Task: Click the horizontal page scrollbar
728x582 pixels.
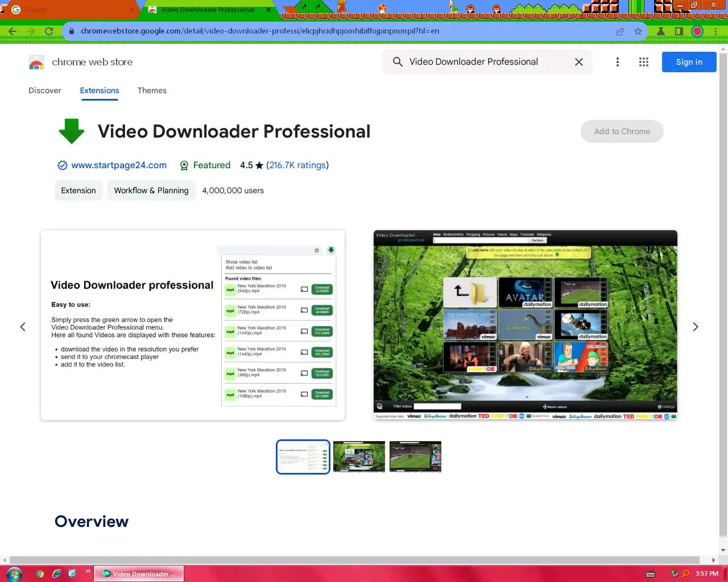Action: tap(354, 560)
